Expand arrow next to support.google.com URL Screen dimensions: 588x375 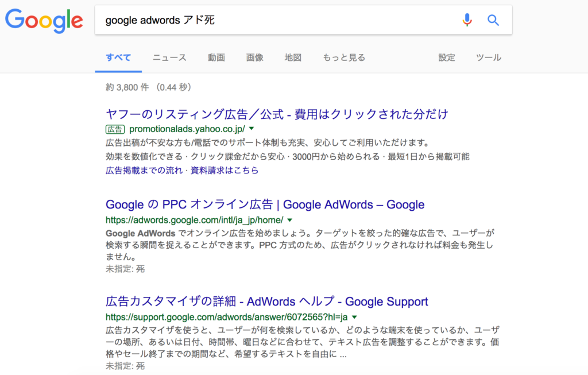click(x=354, y=317)
